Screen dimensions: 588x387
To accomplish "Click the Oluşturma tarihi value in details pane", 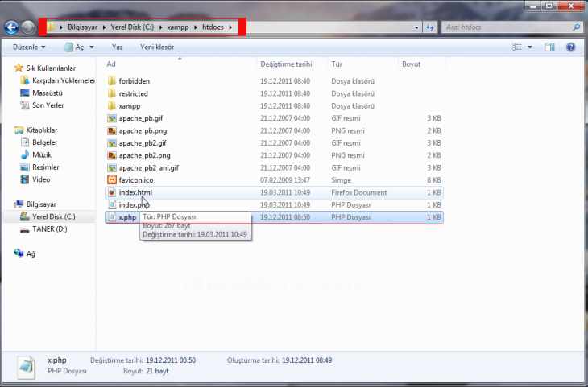I will [307, 360].
